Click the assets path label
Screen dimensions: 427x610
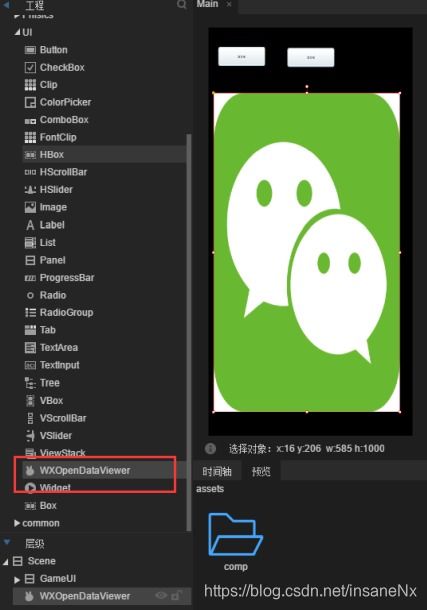click(210, 489)
